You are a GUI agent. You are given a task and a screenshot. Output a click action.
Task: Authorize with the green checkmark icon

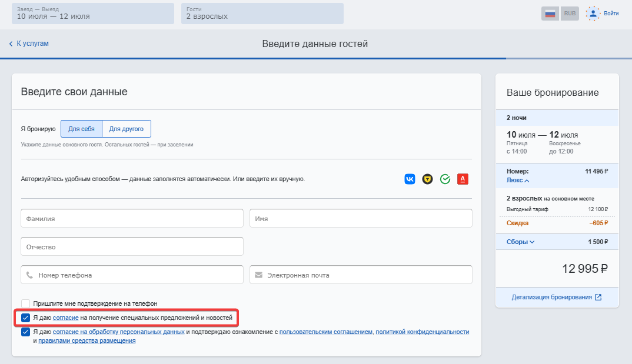tap(445, 179)
